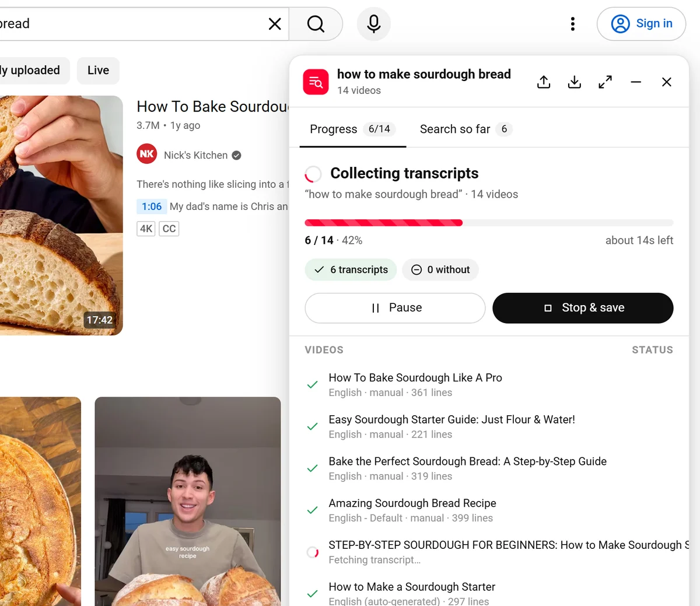Image resolution: width=700 pixels, height=606 pixels.
Task: Filter by 0 without chip
Action: point(440,269)
